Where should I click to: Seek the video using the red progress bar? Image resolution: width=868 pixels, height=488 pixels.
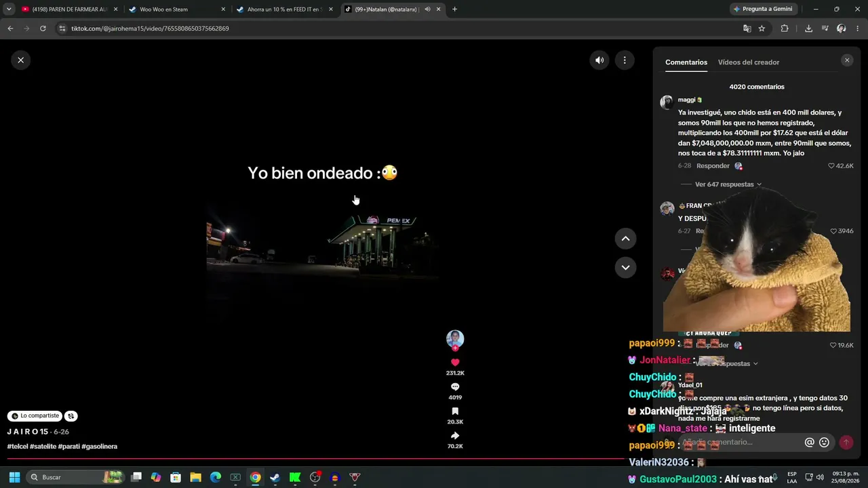point(315,460)
